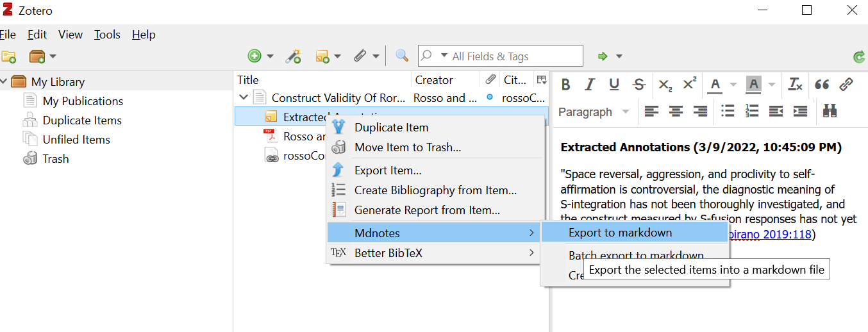Click the Decrease indent icon
Viewport: 868px width, 332px height.
(776, 112)
